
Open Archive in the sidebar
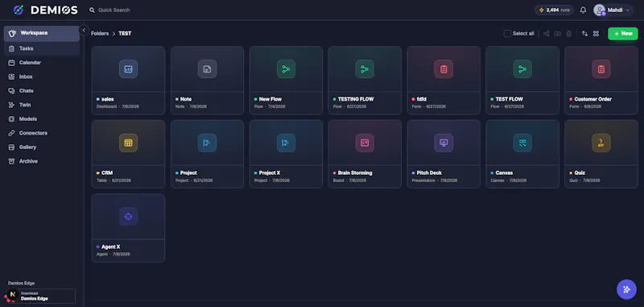point(42,161)
